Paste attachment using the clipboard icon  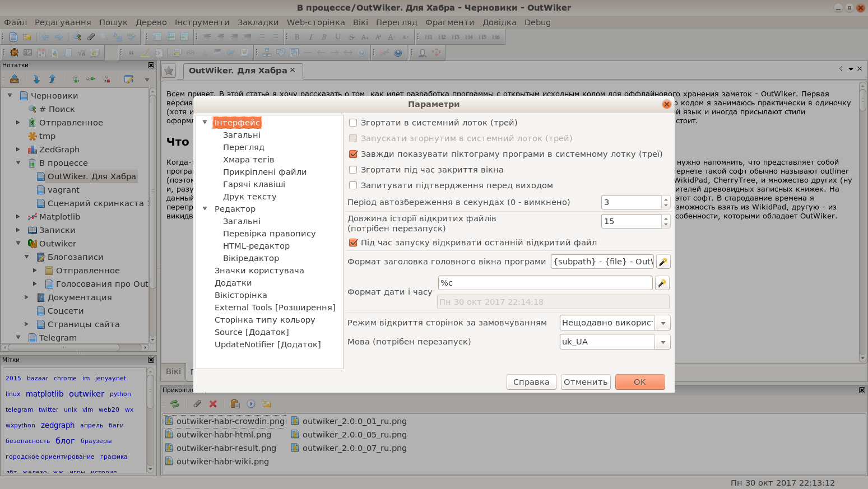235,403
